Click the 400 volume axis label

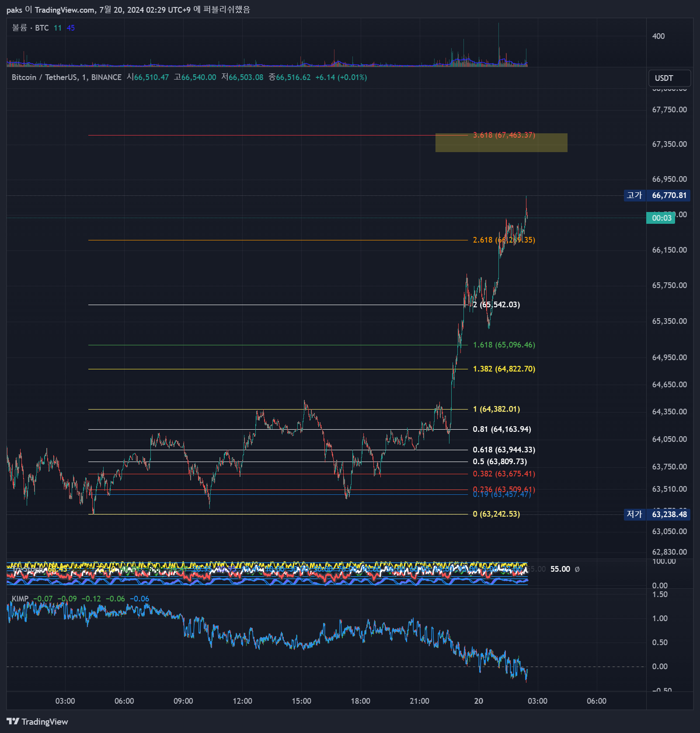(x=658, y=36)
